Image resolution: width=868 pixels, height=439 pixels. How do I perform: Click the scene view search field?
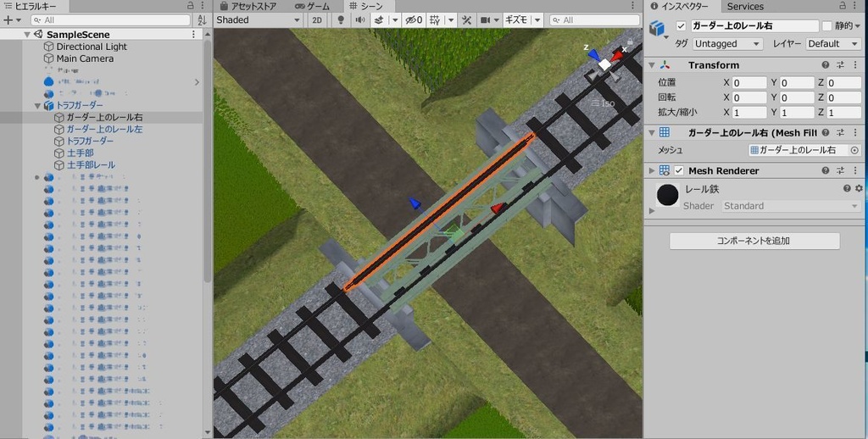point(594,20)
